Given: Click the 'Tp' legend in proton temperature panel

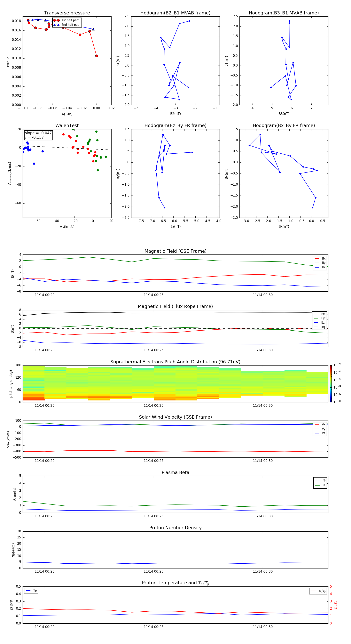Looking at the screenshot, I should click(31, 591).
